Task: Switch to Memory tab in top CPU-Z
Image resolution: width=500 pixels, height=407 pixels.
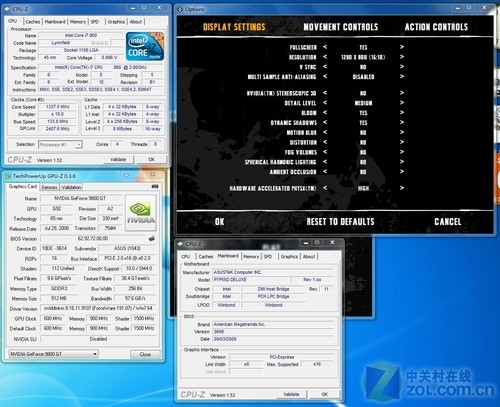Action: tap(78, 22)
